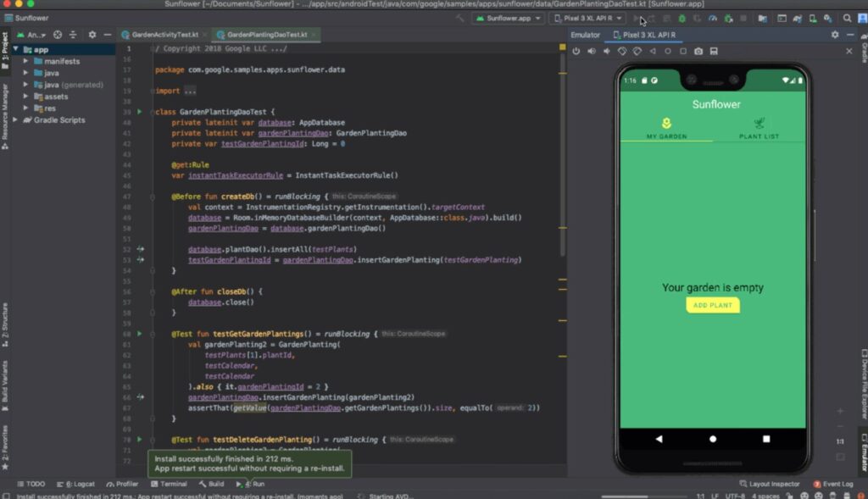Hide the Emulator panel with minimize dash

point(850,34)
